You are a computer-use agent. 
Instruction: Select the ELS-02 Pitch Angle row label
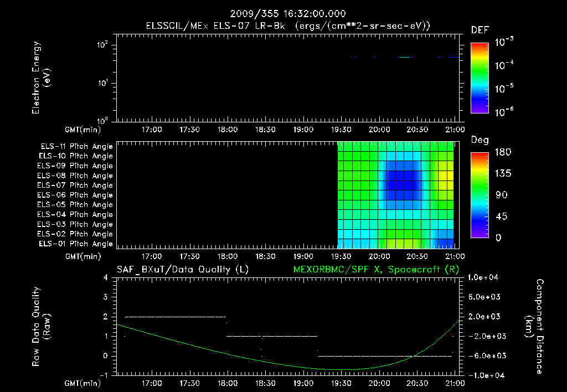75,234
